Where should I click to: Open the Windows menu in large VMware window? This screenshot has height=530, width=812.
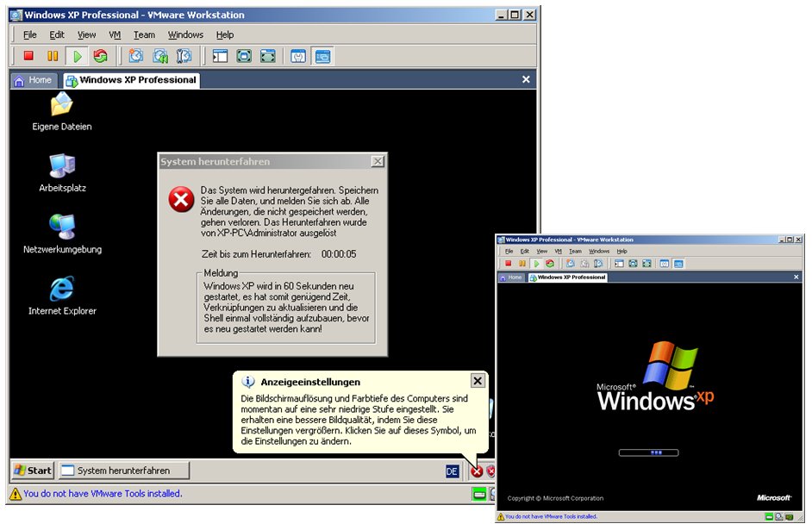[x=185, y=34]
